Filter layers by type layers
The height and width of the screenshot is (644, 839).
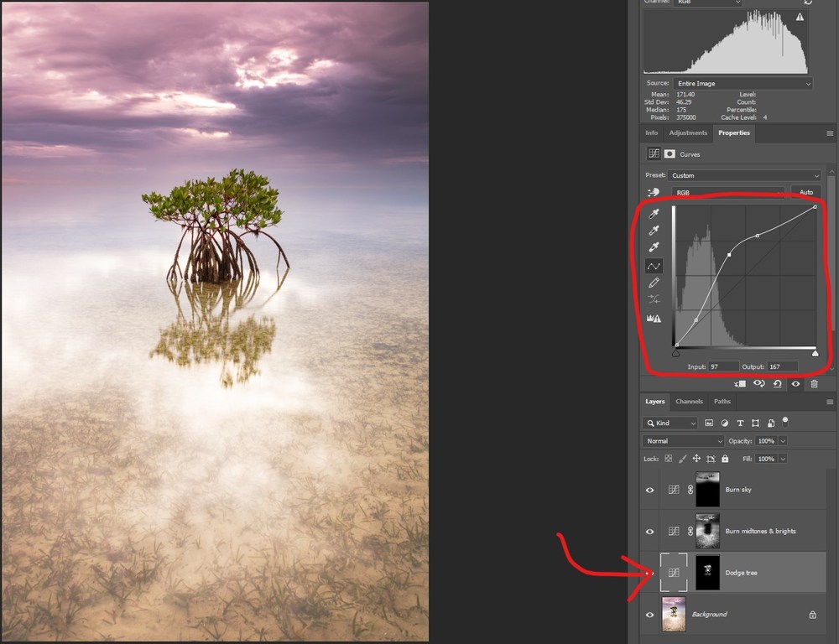point(740,423)
